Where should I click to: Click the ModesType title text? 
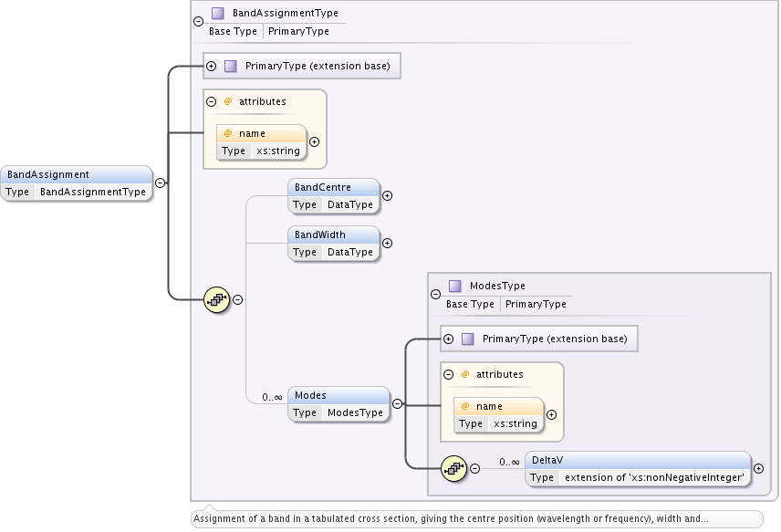pyautogui.click(x=497, y=286)
